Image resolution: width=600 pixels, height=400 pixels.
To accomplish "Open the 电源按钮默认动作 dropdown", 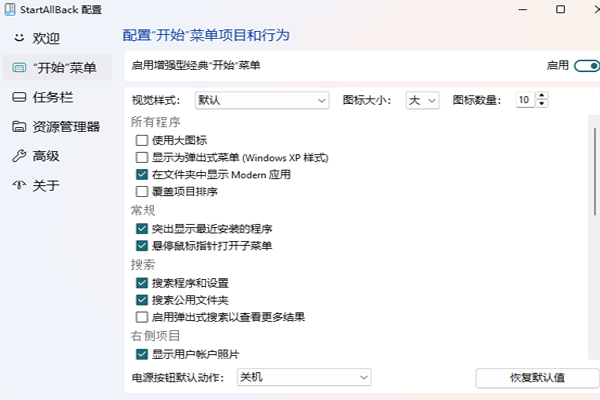I will coord(303,378).
